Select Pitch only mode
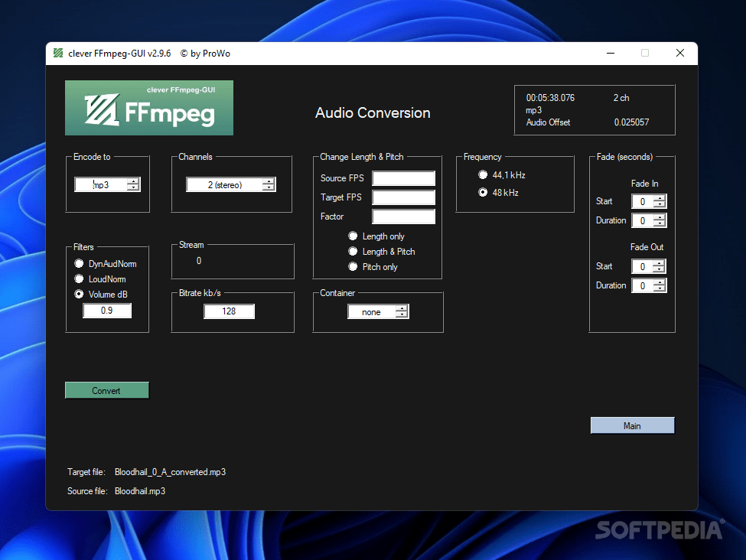Screen dimensions: 746x560 point(353,267)
